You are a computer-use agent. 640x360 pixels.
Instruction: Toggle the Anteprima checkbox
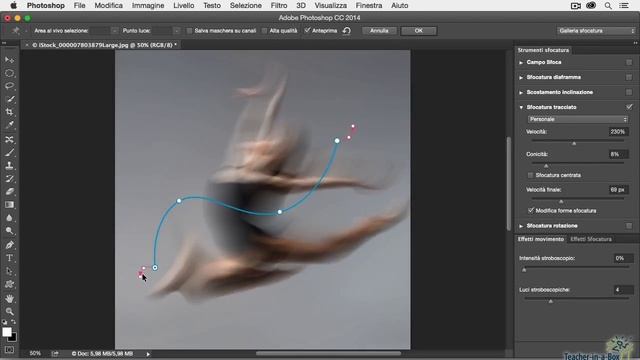(307, 31)
